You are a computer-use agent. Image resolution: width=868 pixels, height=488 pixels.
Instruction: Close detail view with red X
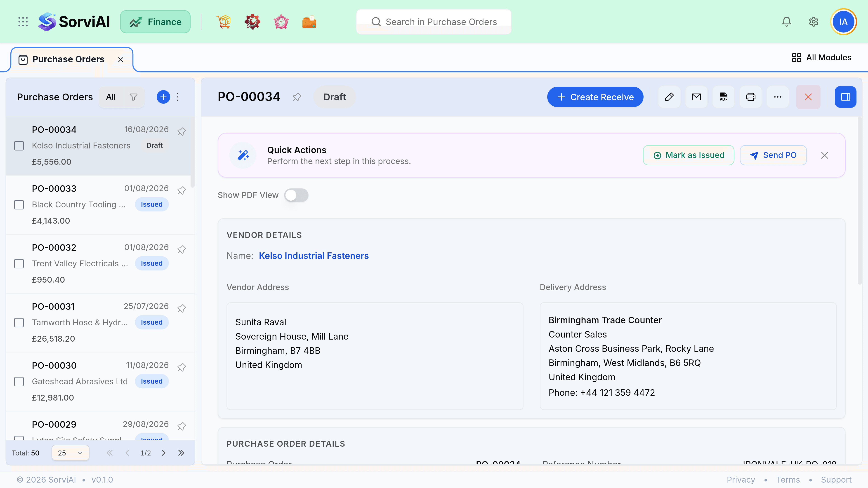click(808, 97)
